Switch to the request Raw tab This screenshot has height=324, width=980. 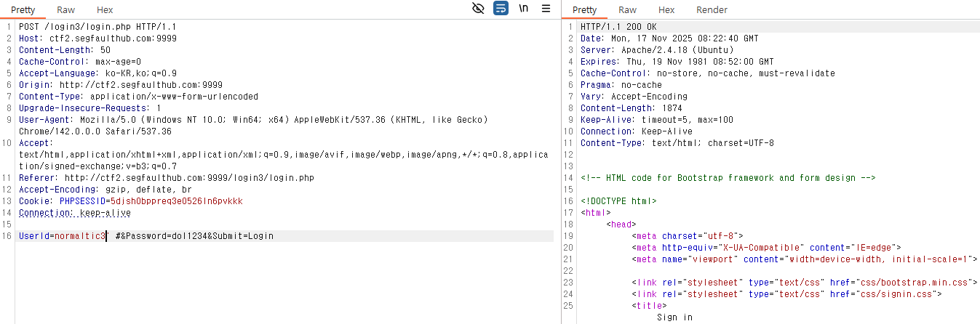tap(65, 10)
